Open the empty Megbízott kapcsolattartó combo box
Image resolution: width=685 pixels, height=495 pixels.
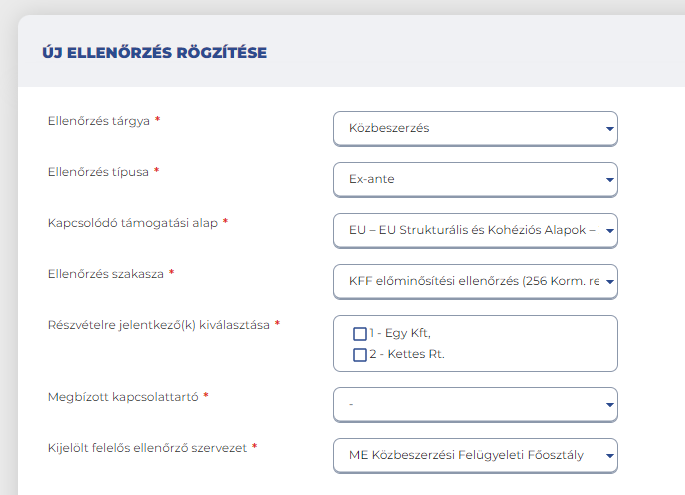(475, 405)
